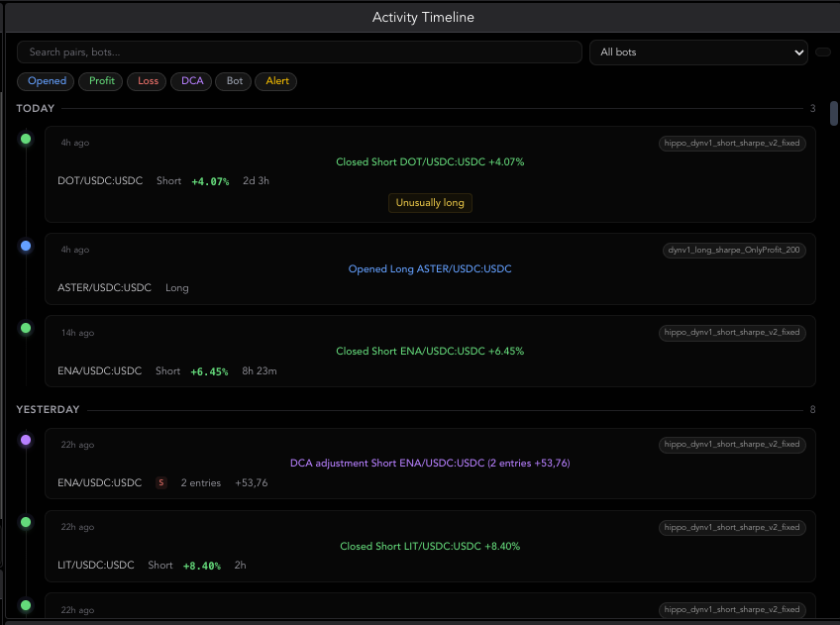Click the 8h 23m duration text
Image resolution: width=840 pixels, height=625 pixels.
[260, 371]
